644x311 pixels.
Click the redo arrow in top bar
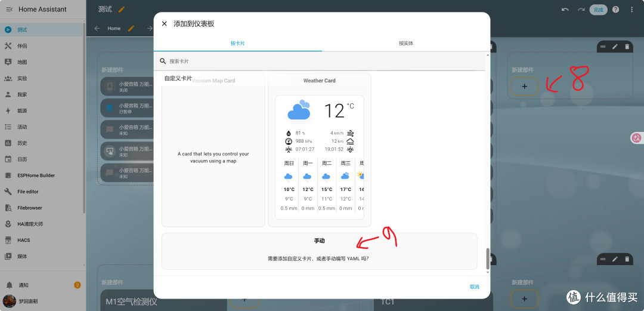click(x=581, y=10)
